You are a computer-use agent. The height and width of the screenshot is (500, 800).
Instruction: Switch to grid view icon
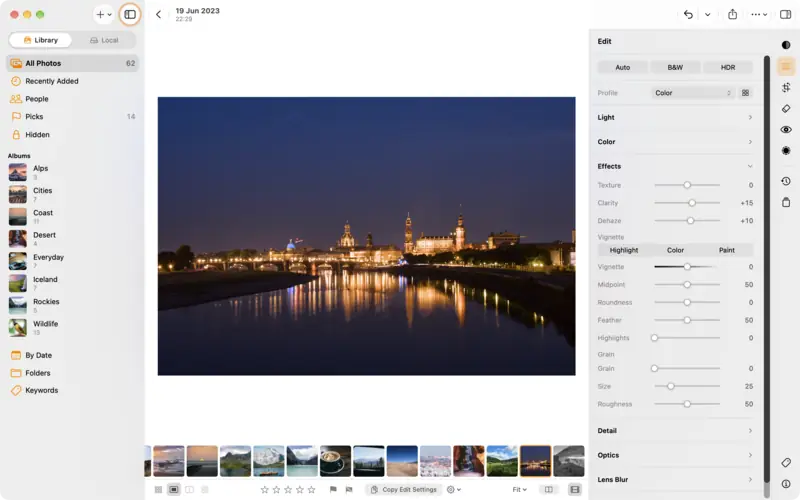click(158, 489)
